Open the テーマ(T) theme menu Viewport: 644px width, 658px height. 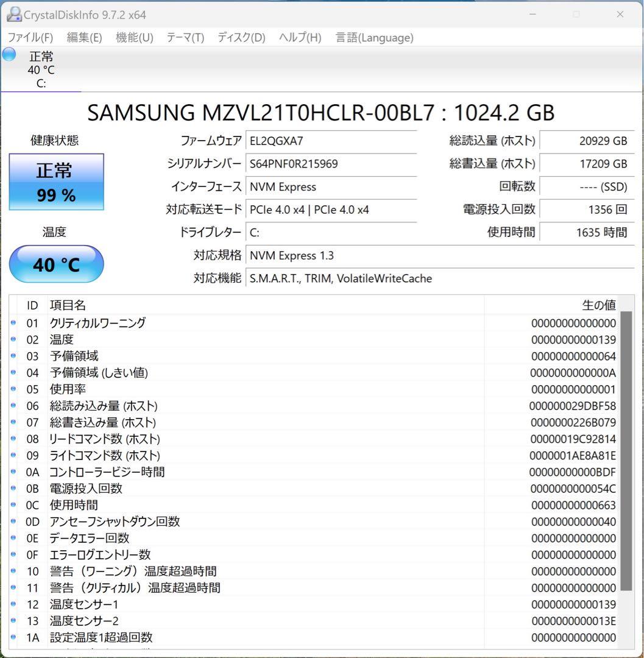tap(185, 37)
